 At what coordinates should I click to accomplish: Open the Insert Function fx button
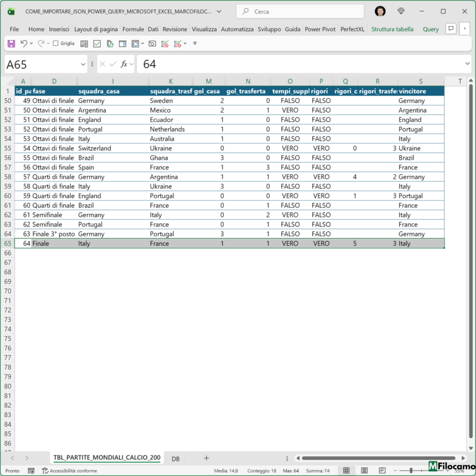pyautogui.click(x=124, y=64)
